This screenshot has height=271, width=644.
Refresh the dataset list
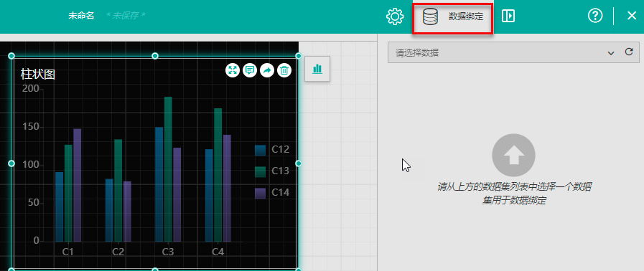click(x=629, y=52)
